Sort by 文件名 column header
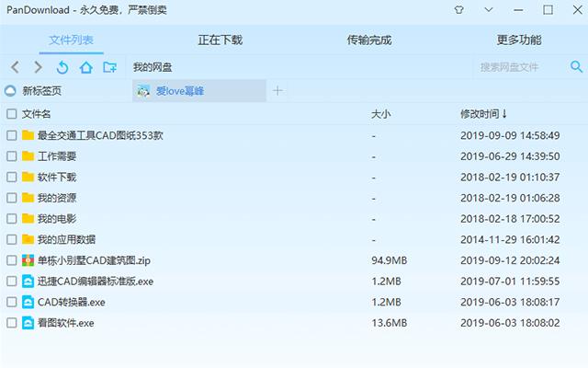The height and width of the screenshot is (368, 588). pos(36,114)
